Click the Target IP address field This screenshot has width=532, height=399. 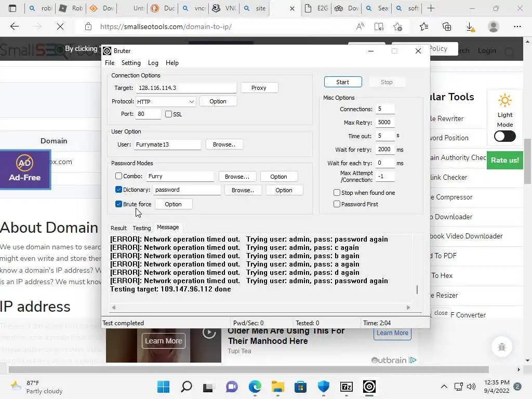(186, 88)
